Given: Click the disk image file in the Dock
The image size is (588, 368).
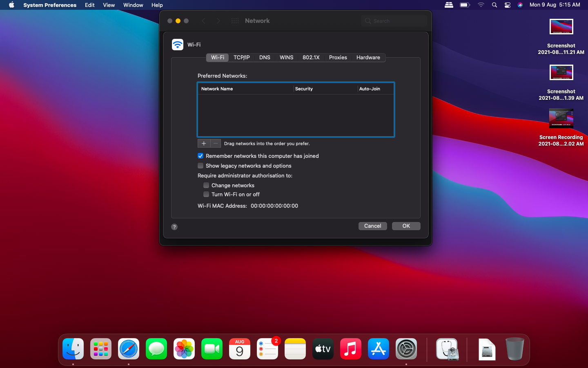Looking at the screenshot, I should click(487, 350).
